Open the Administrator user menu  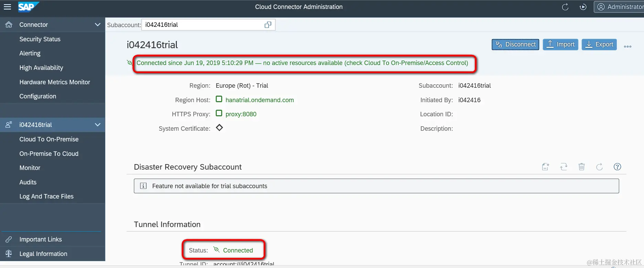click(x=620, y=7)
